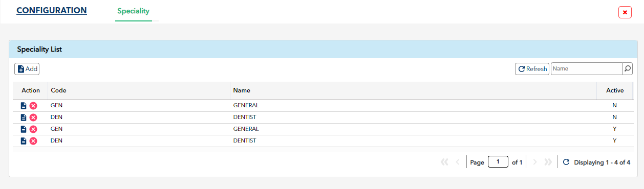Delete the active DENTIST row
The height and width of the screenshot is (189, 644).
(x=33, y=141)
